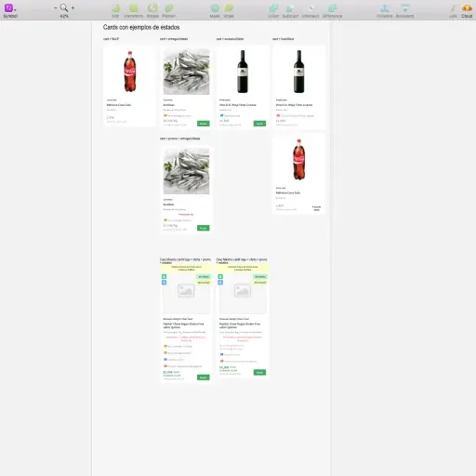
Task: Zoom out with the minus button
Action: (x=56, y=7)
